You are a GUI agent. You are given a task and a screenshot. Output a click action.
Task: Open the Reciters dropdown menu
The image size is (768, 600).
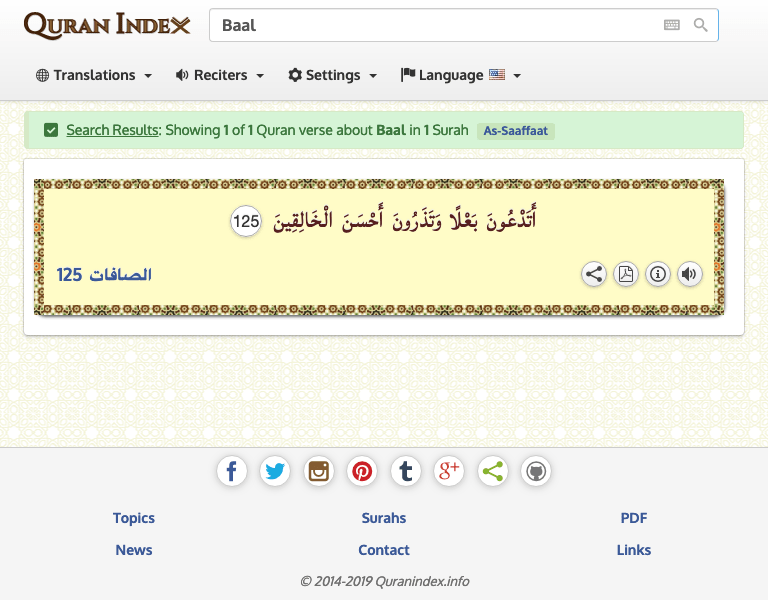[220, 75]
